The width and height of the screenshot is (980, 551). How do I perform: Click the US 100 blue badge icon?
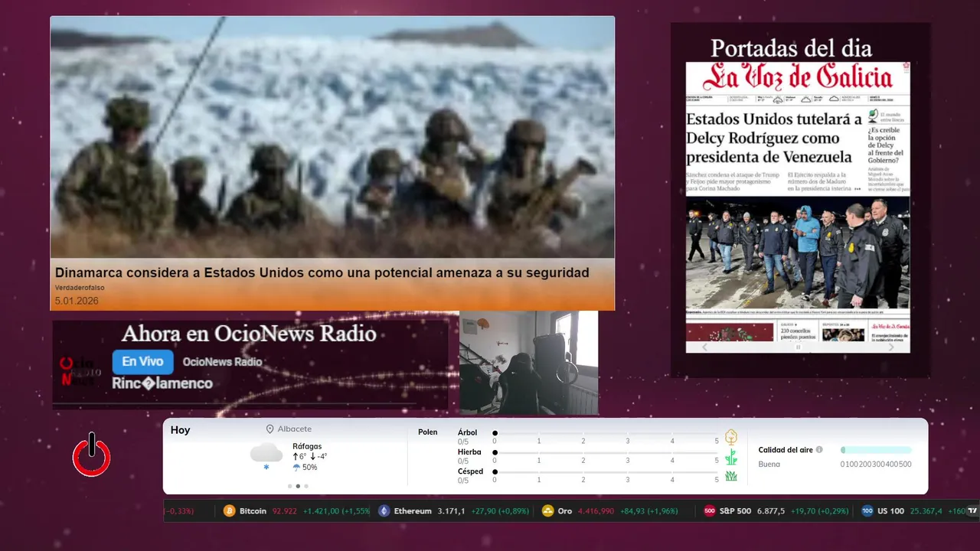(x=867, y=511)
